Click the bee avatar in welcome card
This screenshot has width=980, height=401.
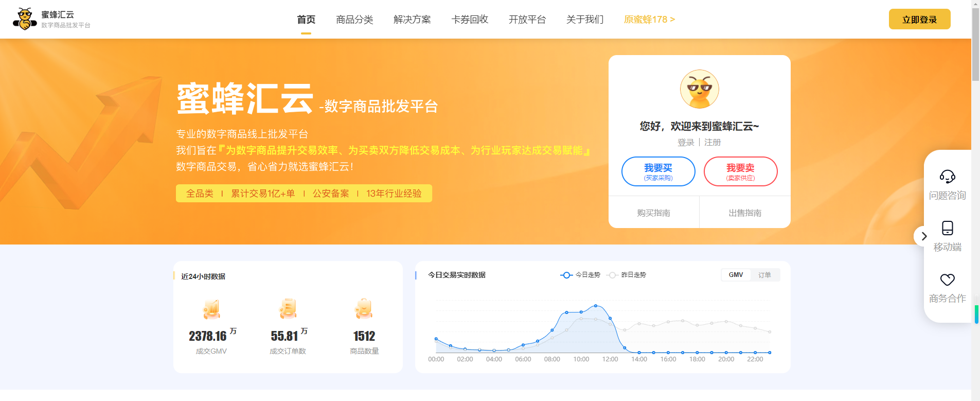(699, 89)
